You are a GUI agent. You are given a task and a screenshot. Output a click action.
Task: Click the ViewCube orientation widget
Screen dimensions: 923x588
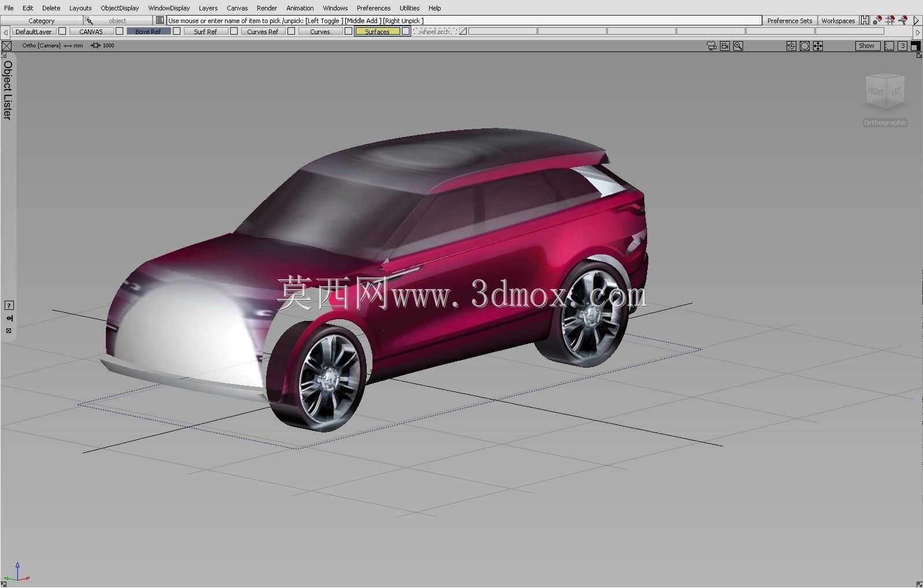coord(885,92)
